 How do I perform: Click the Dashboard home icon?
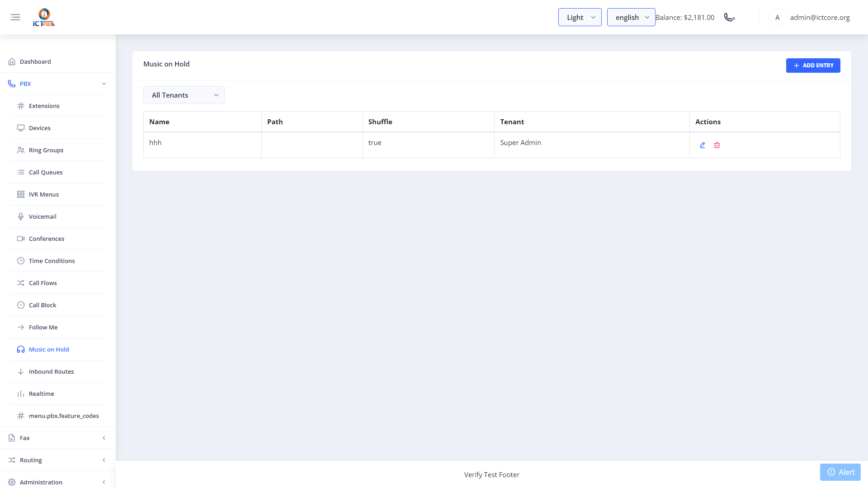tap(12, 61)
